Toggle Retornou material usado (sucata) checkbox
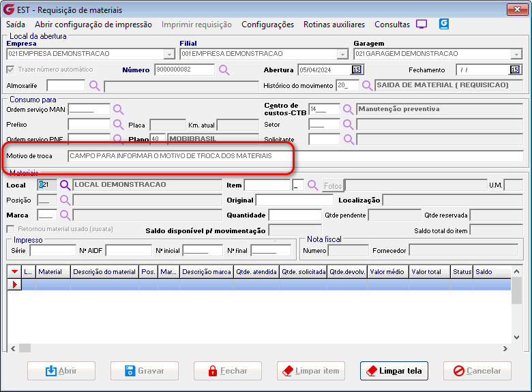Viewport: 532px width, 392px height. pos(10,229)
